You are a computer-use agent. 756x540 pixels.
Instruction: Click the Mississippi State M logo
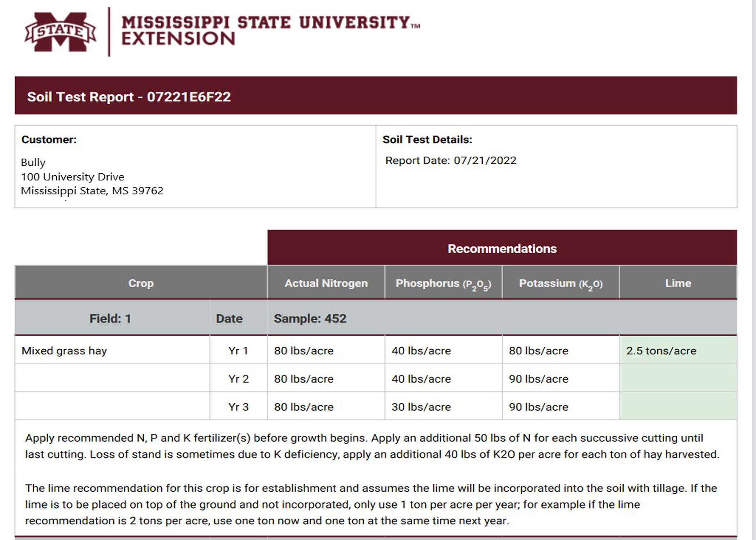(60, 32)
